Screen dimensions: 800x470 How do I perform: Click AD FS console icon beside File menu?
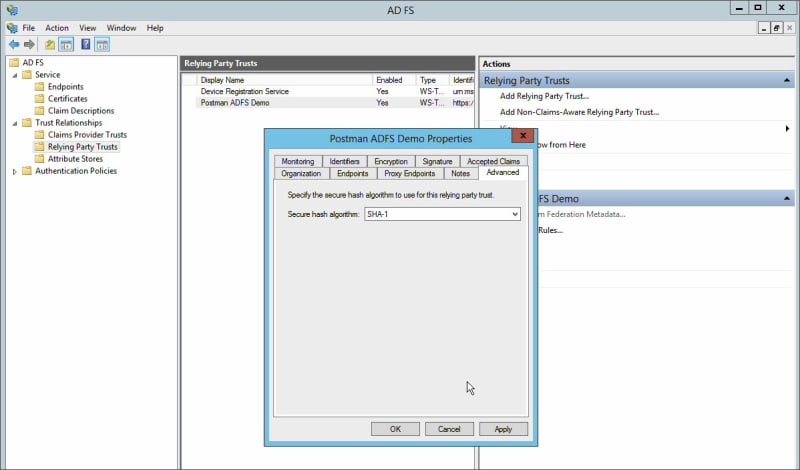point(12,28)
